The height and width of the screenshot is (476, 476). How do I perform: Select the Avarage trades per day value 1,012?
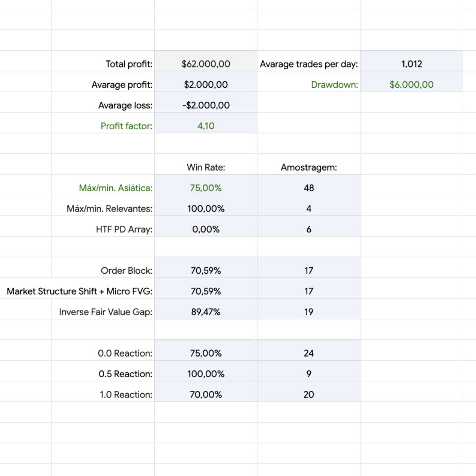(411, 64)
